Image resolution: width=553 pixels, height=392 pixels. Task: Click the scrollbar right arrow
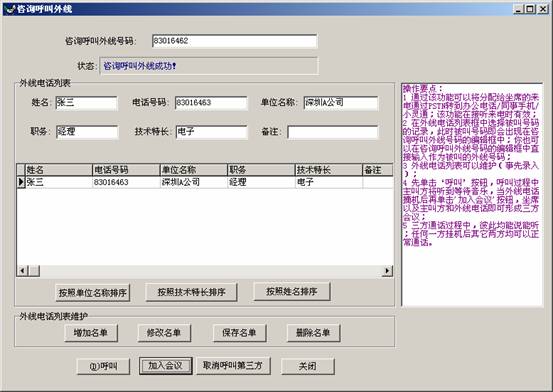tap(387, 271)
